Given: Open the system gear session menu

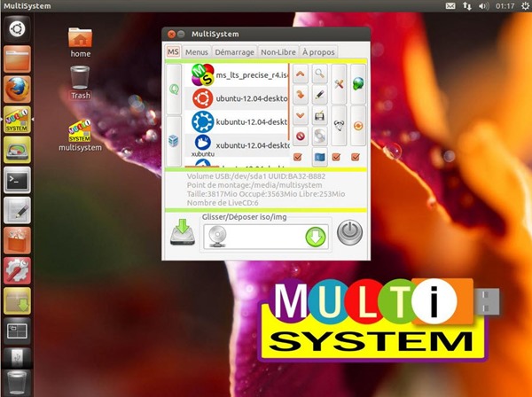Looking at the screenshot, I should (525, 6).
